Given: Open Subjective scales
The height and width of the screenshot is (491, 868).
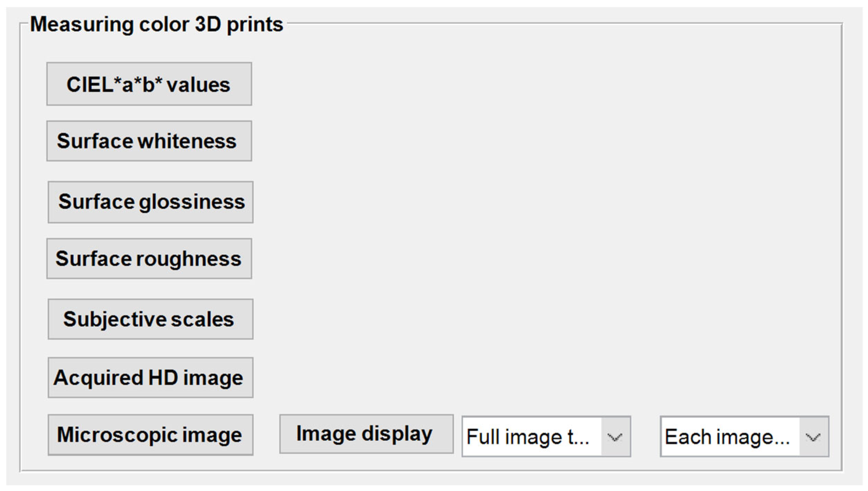Looking at the screenshot, I should [151, 319].
